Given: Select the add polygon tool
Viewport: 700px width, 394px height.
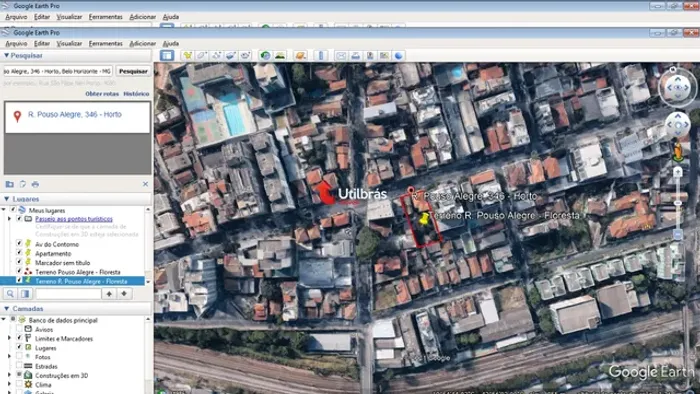Looking at the screenshot, I should point(202,55).
